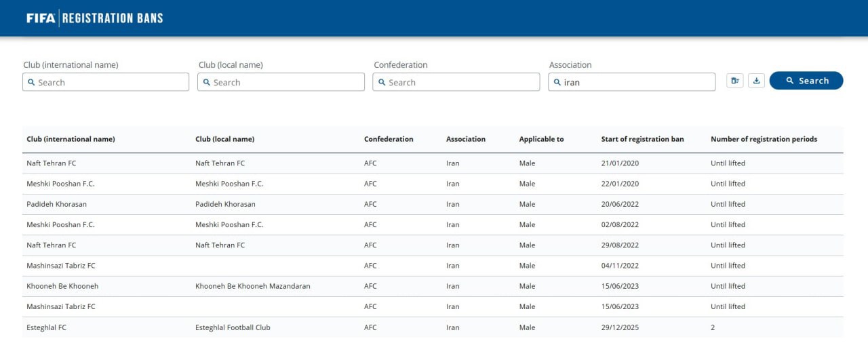Click the Association field containing iran

click(631, 82)
